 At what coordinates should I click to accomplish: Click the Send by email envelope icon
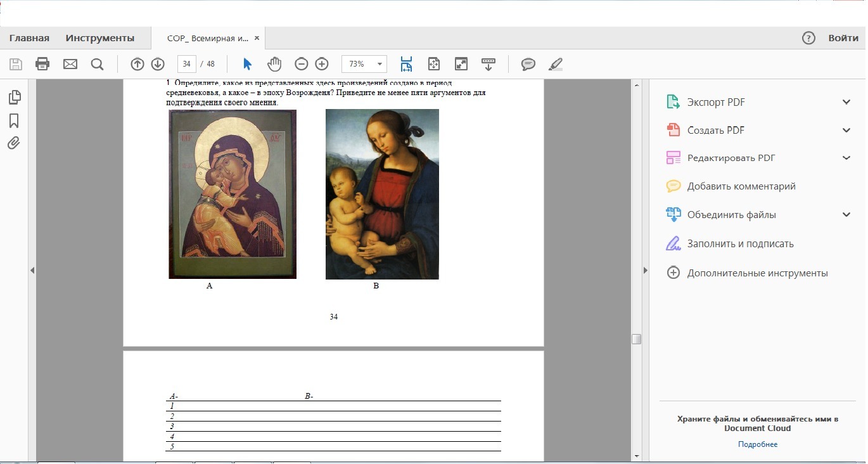point(70,64)
